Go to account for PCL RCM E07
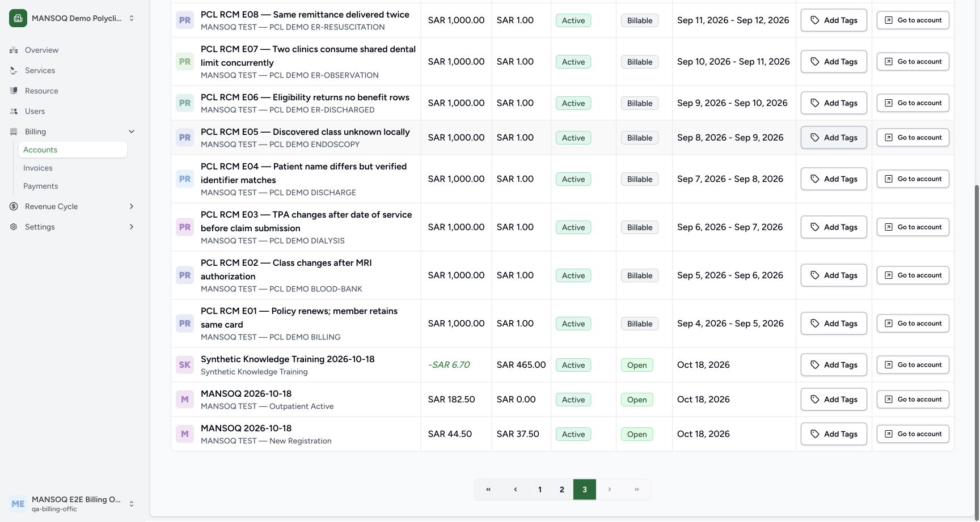This screenshot has width=980, height=522. pos(913,62)
